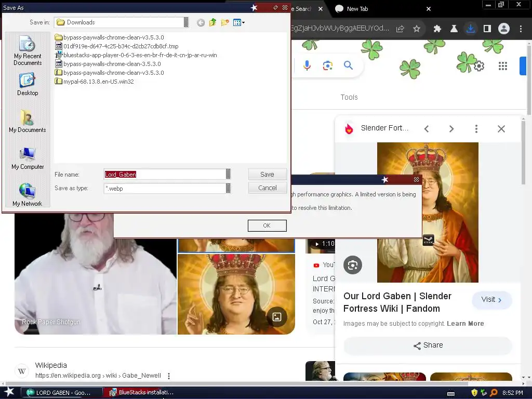532x399 pixels.
Task: Open Learn More copyright link
Action: (465, 324)
